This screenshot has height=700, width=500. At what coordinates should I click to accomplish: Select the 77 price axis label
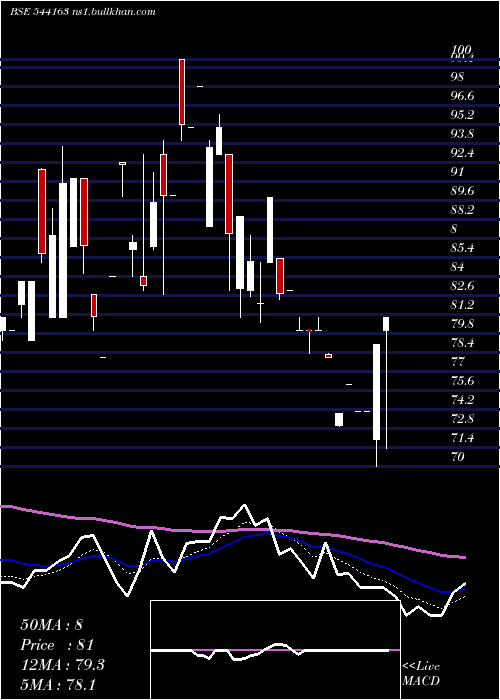458,362
